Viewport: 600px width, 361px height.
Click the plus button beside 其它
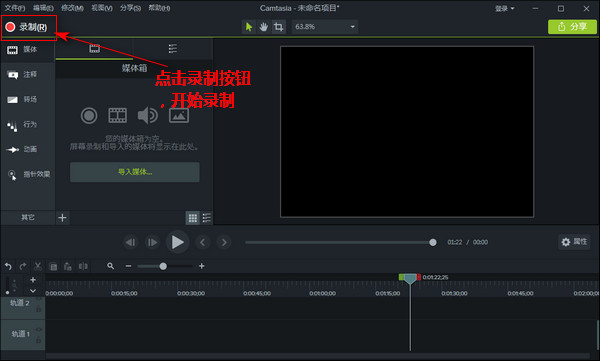62,217
